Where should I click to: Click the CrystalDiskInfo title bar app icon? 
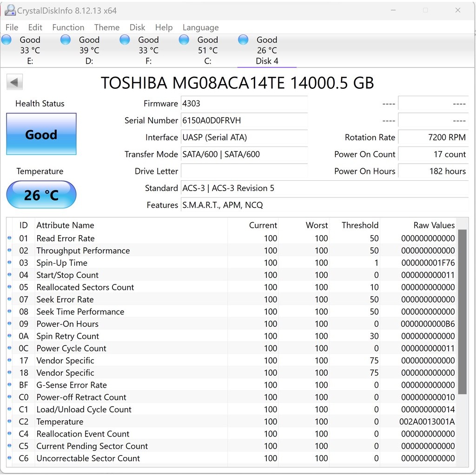click(10, 10)
